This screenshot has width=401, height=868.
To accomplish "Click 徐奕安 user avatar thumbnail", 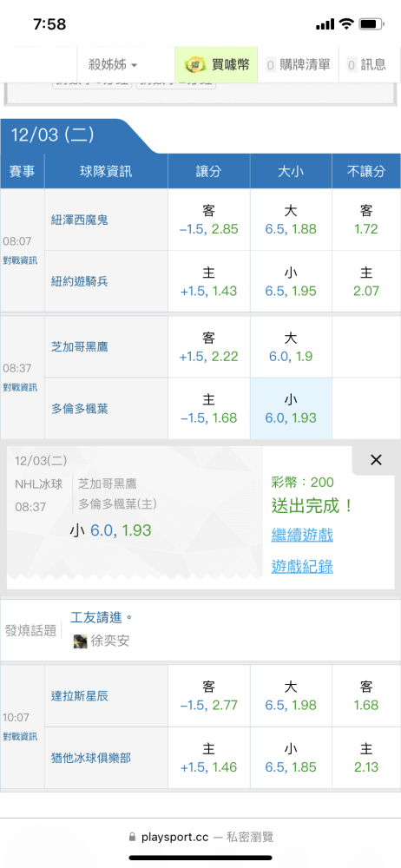I will click(81, 641).
